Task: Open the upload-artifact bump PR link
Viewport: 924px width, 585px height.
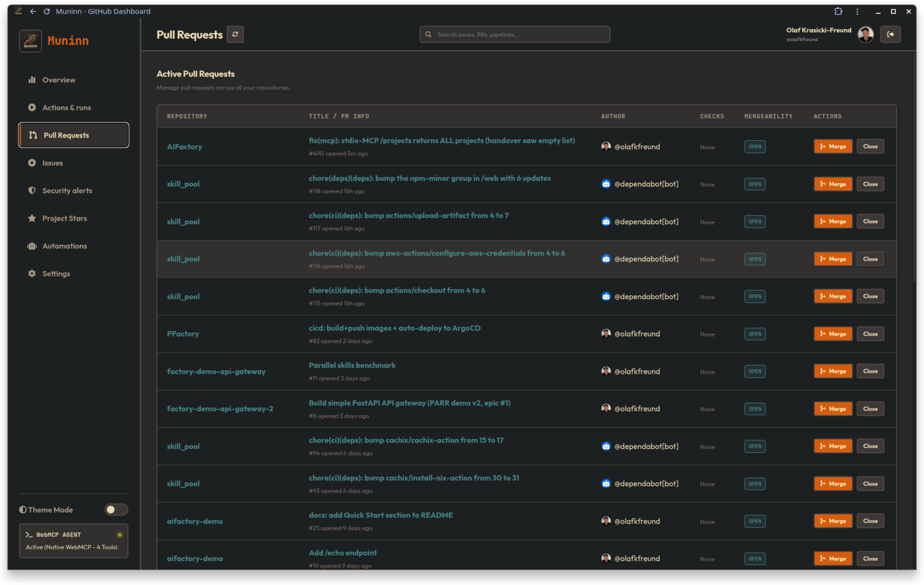Action: 408,215
